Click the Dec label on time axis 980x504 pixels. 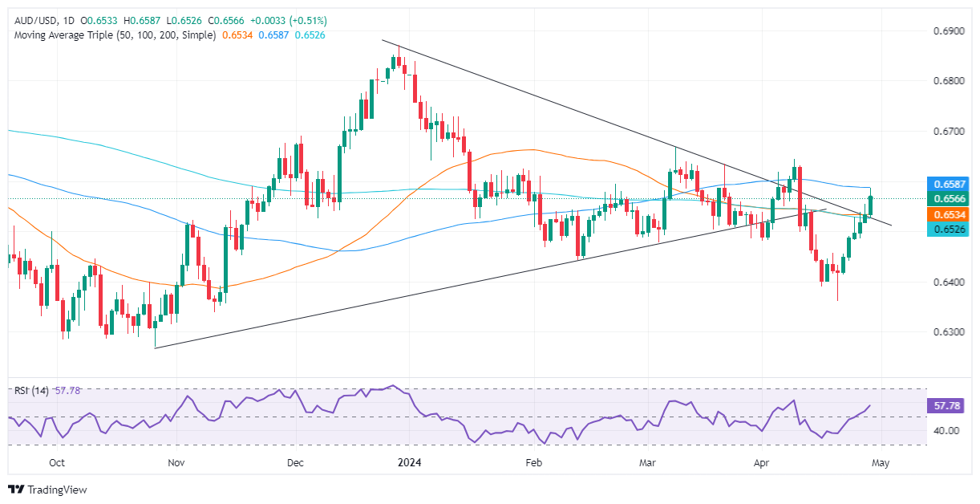(x=294, y=463)
